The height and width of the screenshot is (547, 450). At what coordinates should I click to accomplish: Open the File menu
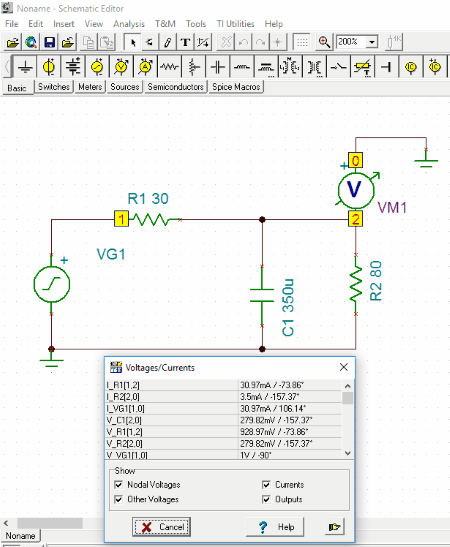12,24
